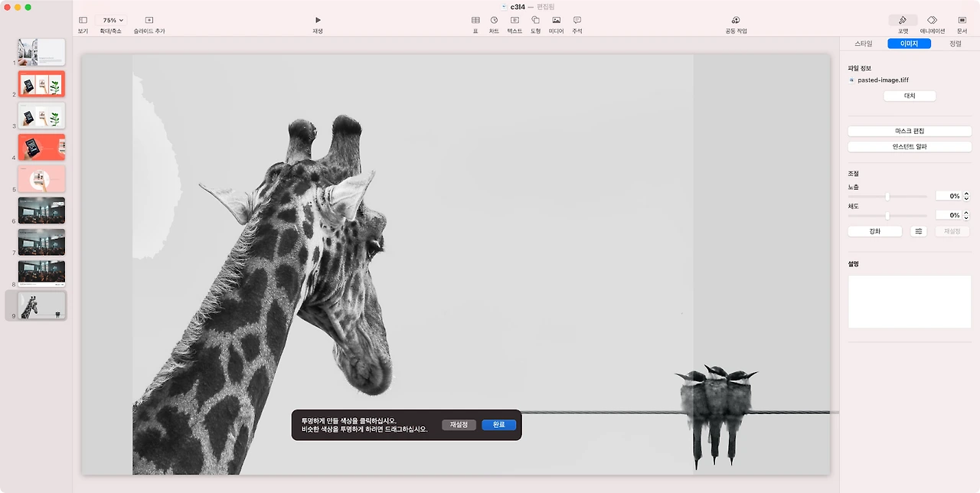Image resolution: width=980 pixels, height=493 pixels.
Task: Click the 대치 replace button
Action: (x=910, y=96)
